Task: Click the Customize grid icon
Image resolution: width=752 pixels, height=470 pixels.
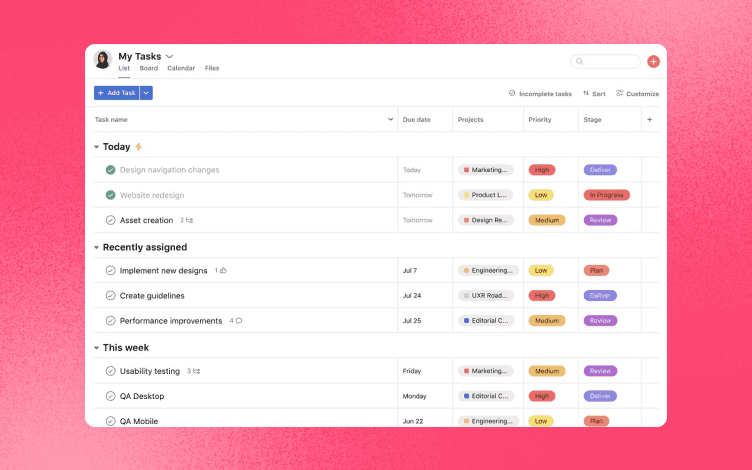Action: (620, 93)
